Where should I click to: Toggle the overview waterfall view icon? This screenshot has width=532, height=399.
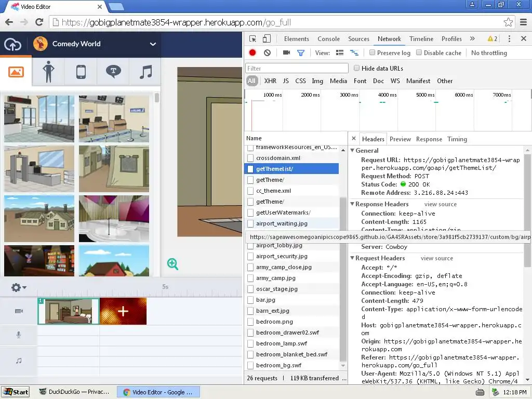354,52
